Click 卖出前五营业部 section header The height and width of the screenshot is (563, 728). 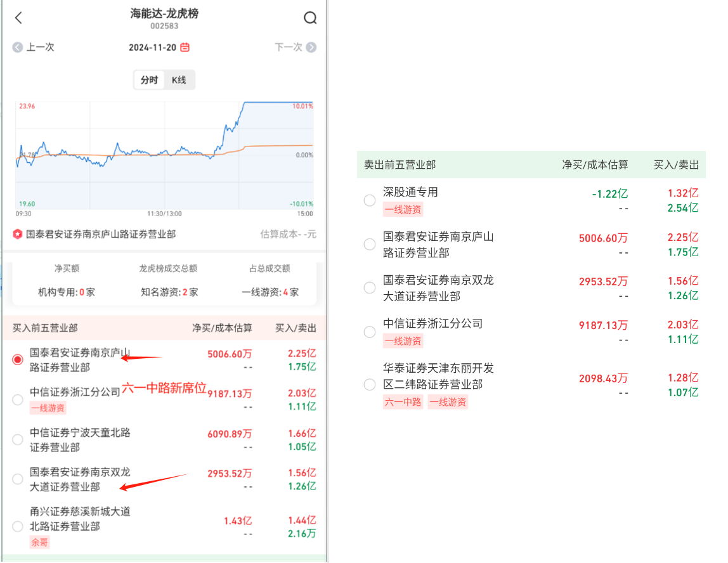coord(400,165)
